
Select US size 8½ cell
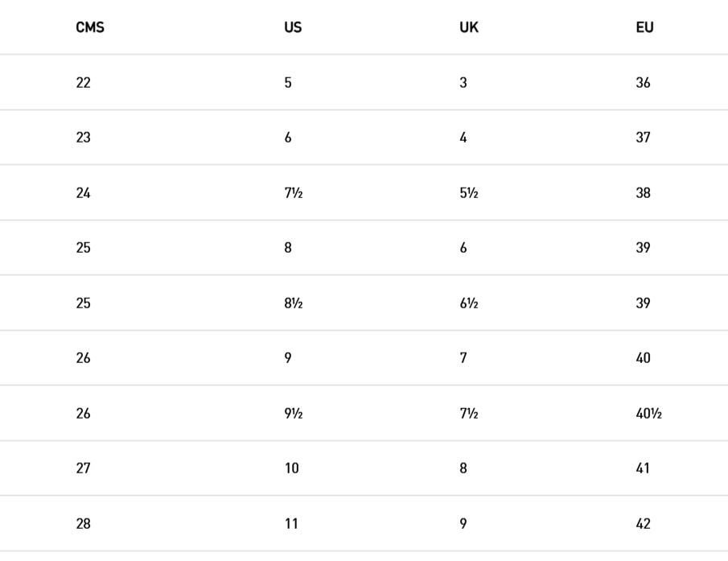[294, 303]
